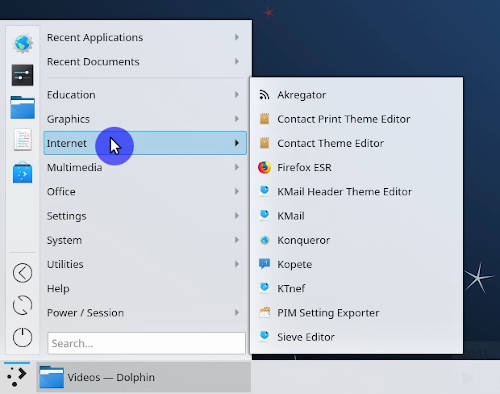The image size is (500, 394).
Task: Expand the Education submenu arrow
Action: (237, 94)
